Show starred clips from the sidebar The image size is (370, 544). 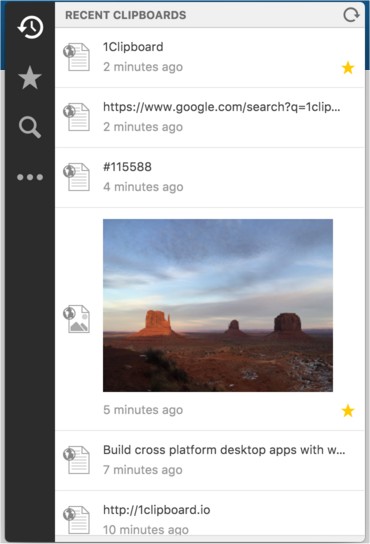[x=30, y=77]
